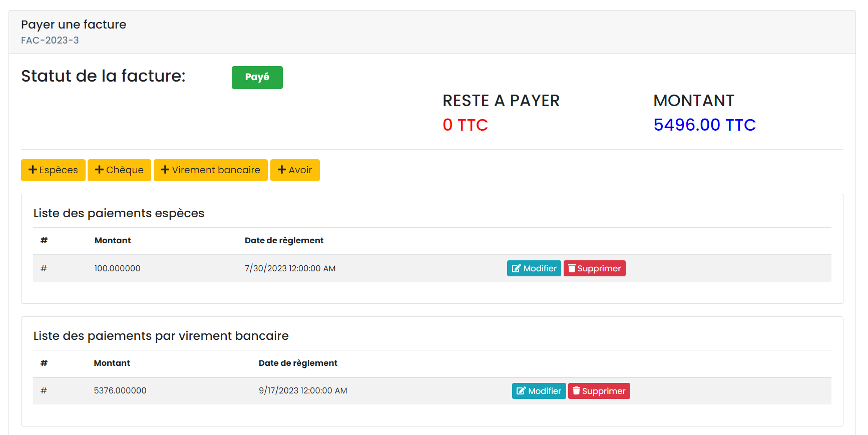Click the blue 5496.00 TTC total amount
The width and height of the screenshot is (868, 435).
[704, 125]
